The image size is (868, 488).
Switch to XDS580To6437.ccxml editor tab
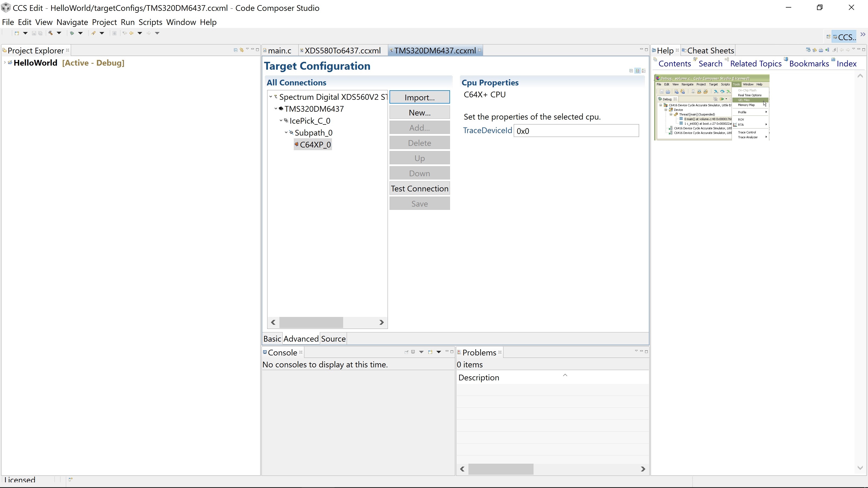[342, 50]
